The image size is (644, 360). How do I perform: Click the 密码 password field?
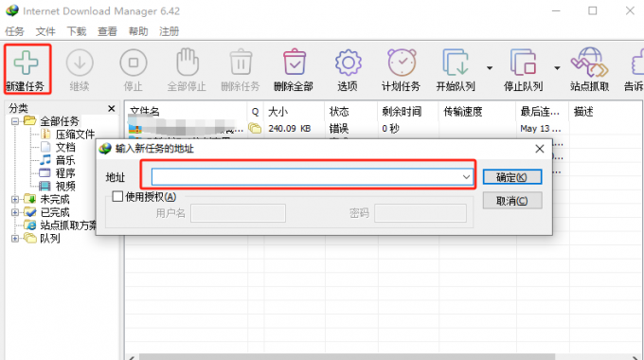coord(420,213)
